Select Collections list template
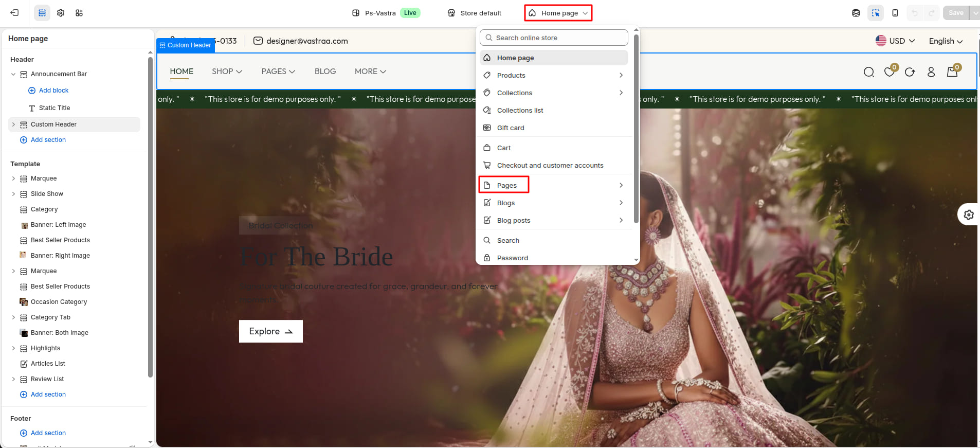 (554, 110)
